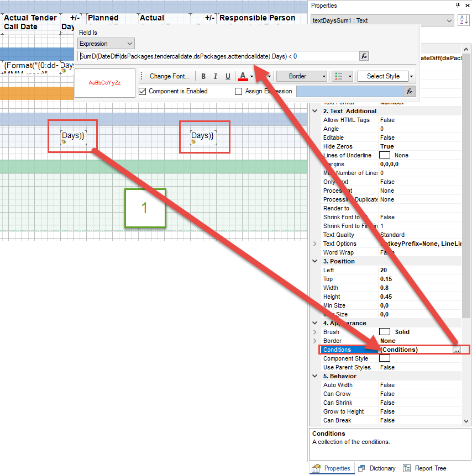
Task: Click the Text Quality Standard value
Action: pos(392,235)
